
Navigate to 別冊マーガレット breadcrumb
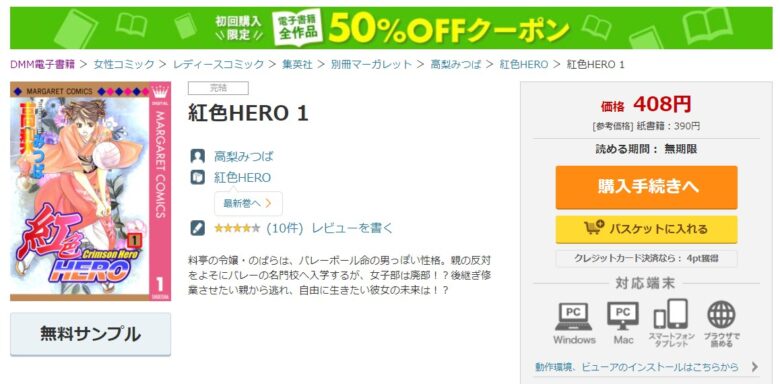pyautogui.click(x=371, y=64)
